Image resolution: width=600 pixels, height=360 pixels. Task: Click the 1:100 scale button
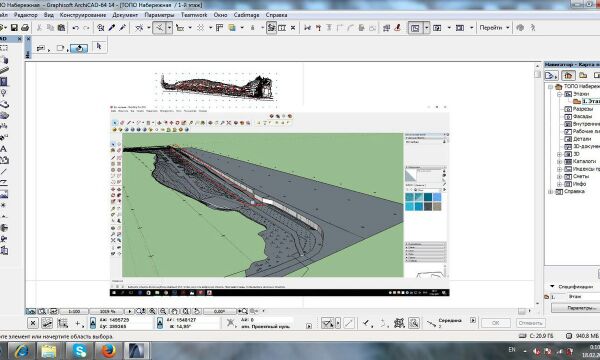(x=74, y=311)
